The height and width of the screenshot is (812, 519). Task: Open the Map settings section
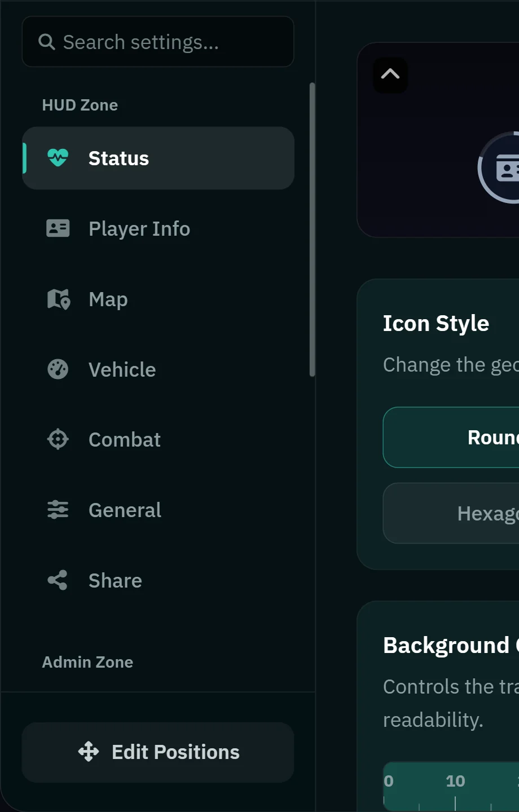pos(158,299)
